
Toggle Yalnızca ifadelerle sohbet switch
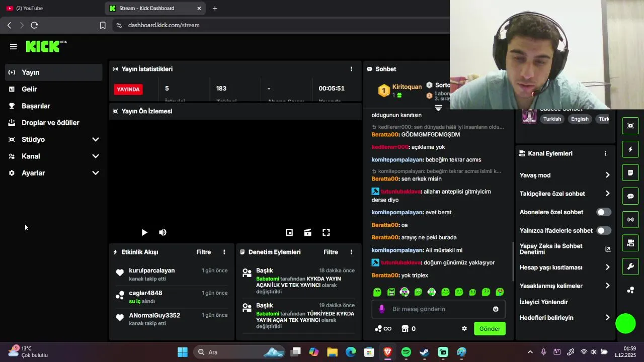coord(604,230)
